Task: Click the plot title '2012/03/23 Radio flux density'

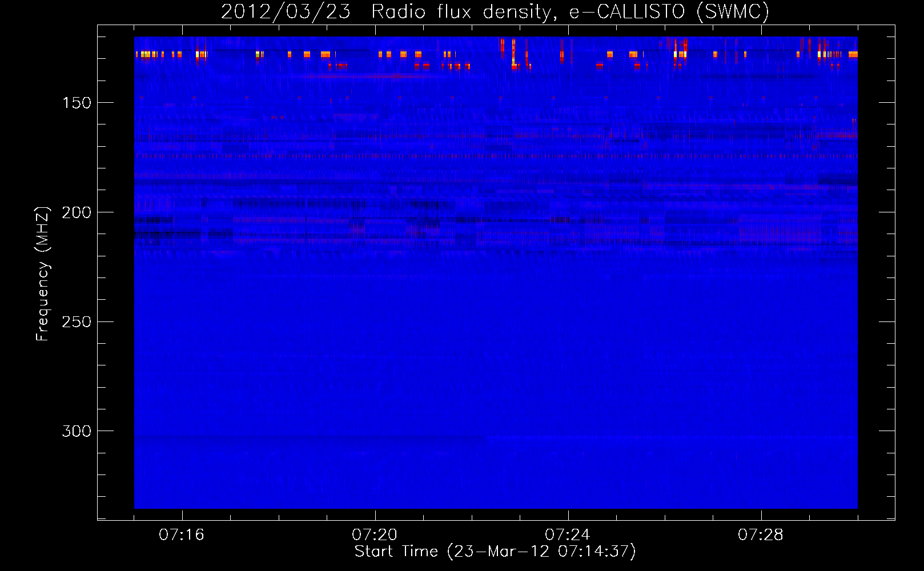Action: tap(495, 12)
